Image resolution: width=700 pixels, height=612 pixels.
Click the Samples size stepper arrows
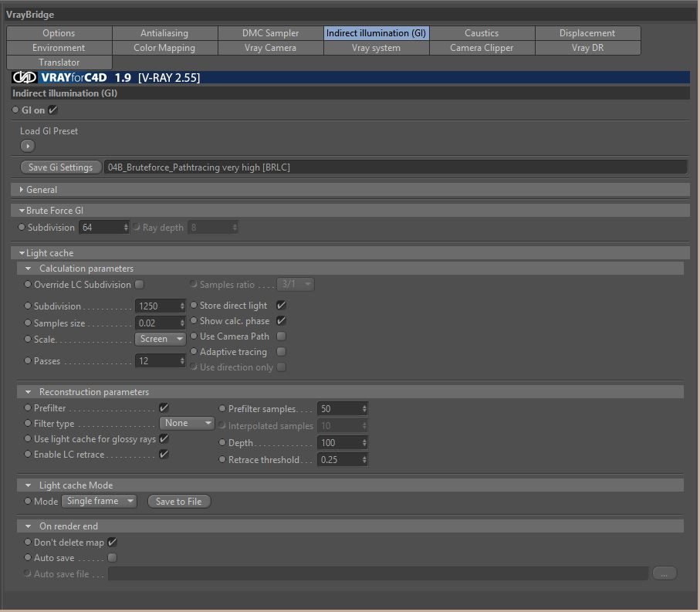[182, 323]
